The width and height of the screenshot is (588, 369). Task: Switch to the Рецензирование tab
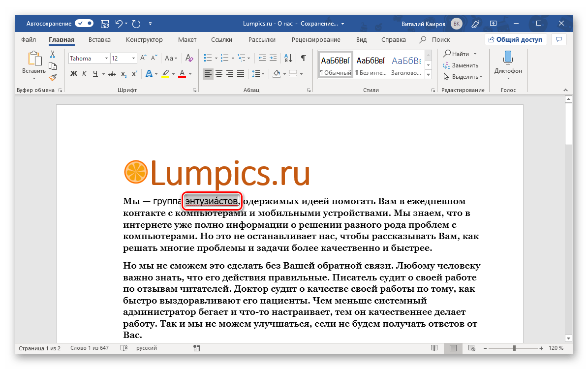pyautogui.click(x=315, y=40)
